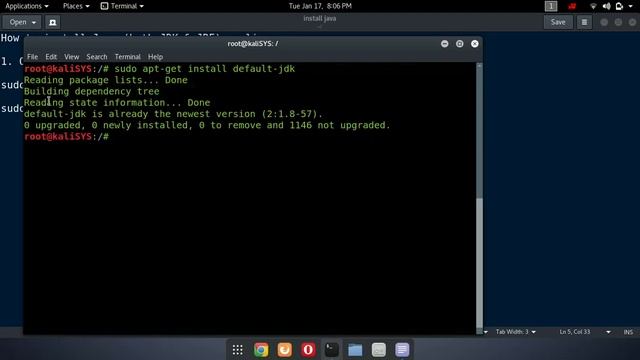Open the Applications menu in top bar
The height and width of the screenshot is (360, 640).
tap(27, 6)
